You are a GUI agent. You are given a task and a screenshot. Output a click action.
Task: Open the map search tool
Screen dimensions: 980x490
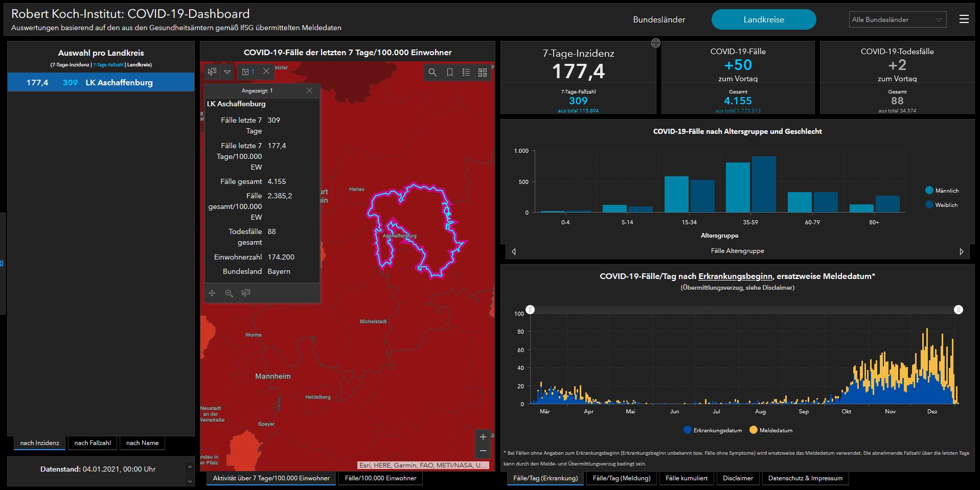coord(432,73)
